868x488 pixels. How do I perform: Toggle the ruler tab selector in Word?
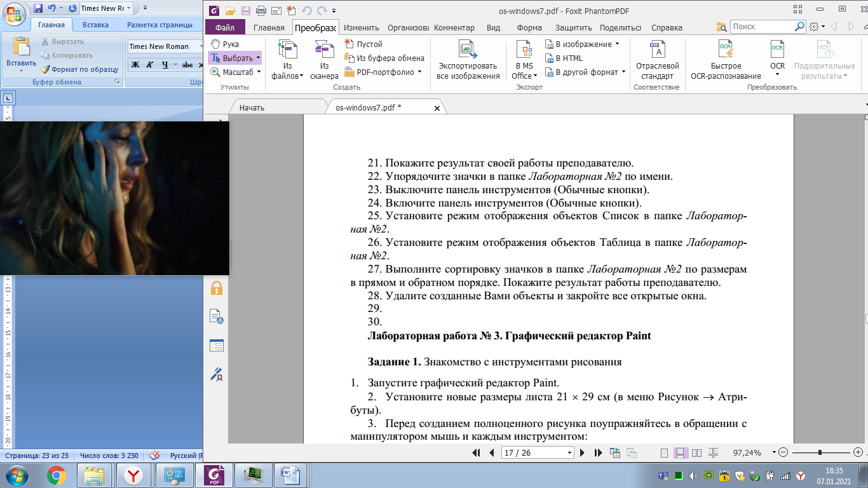pyautogui.click(x=8, y=97)
